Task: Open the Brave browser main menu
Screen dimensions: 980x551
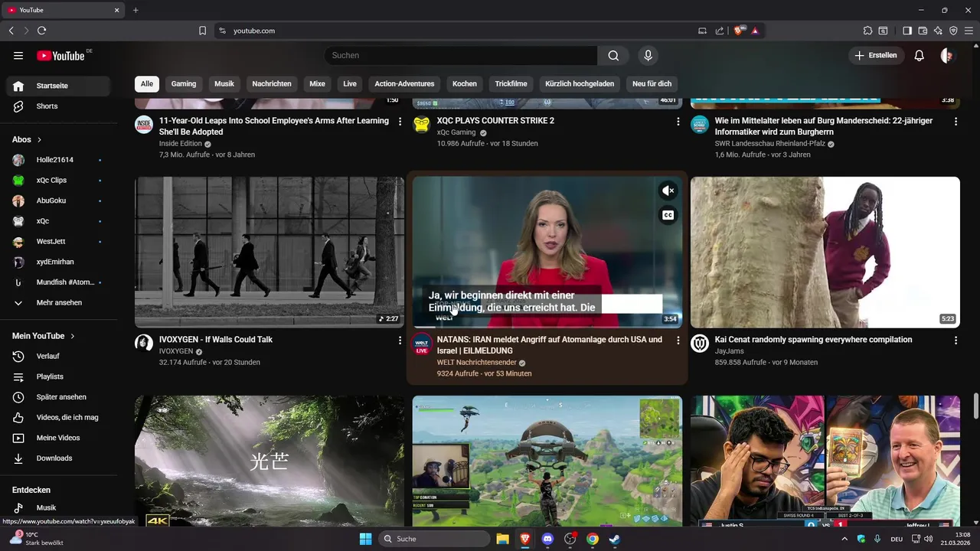Action: 969,31
